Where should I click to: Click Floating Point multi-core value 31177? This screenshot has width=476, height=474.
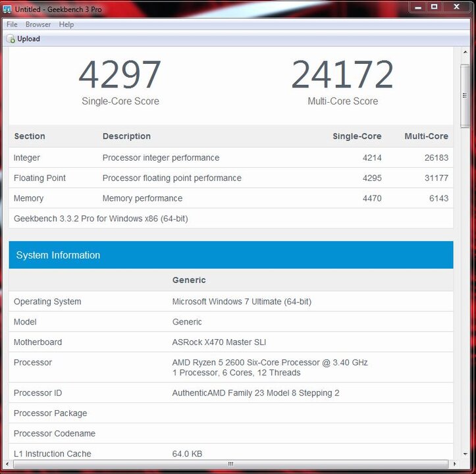(x=436, y=178)
